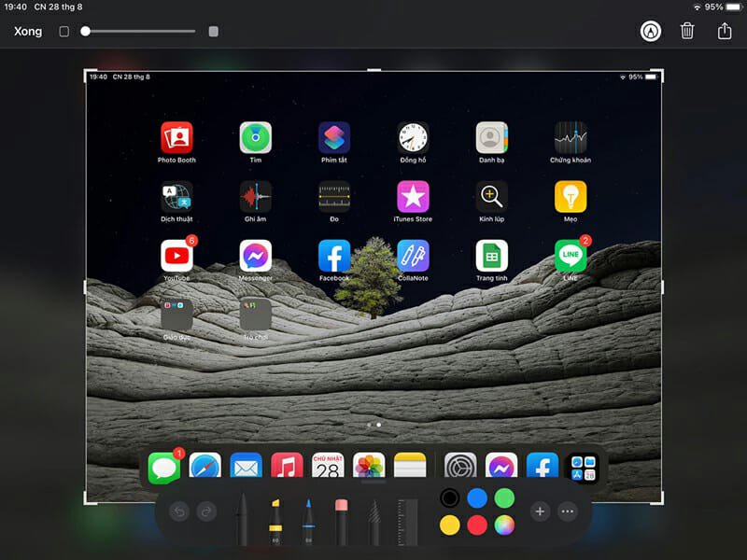This screenshot has width=747, height=560.
Task: Select the blue-tipped pencil tool
Action: click(308, 521)
